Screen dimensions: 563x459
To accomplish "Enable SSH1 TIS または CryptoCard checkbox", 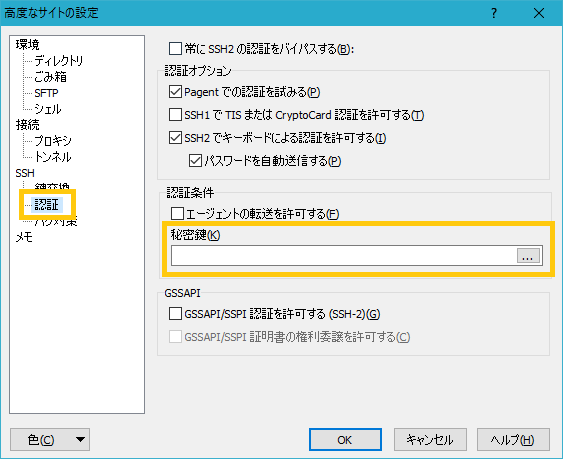I will [x=175, y=115].
